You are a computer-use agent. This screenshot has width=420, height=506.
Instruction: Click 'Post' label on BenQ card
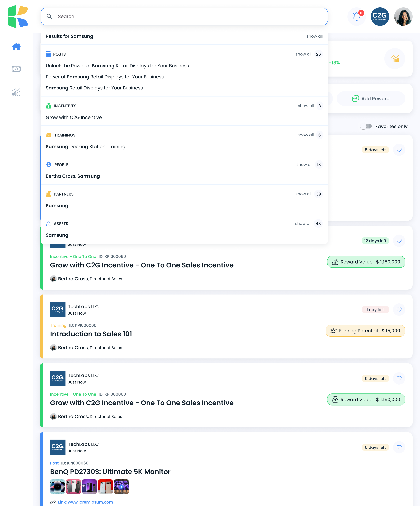click(54, 463)
